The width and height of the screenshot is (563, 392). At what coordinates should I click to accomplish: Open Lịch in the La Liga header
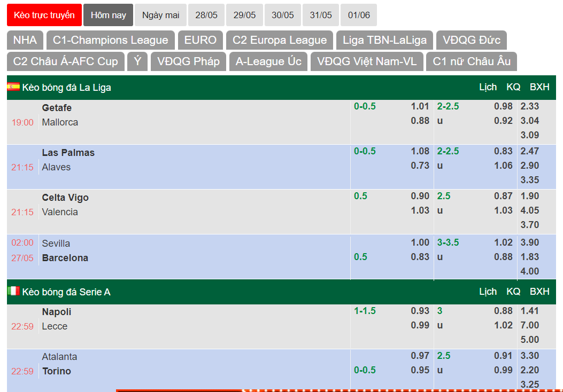point(488,87)
